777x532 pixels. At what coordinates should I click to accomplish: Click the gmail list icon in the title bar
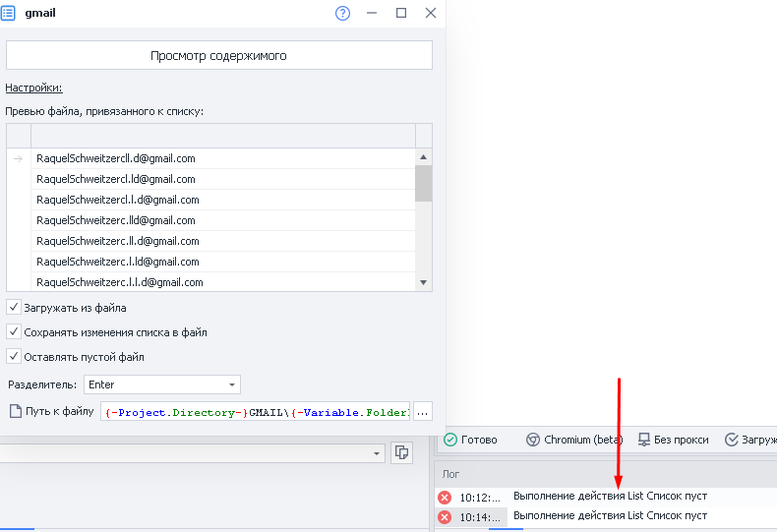(8, 13)
